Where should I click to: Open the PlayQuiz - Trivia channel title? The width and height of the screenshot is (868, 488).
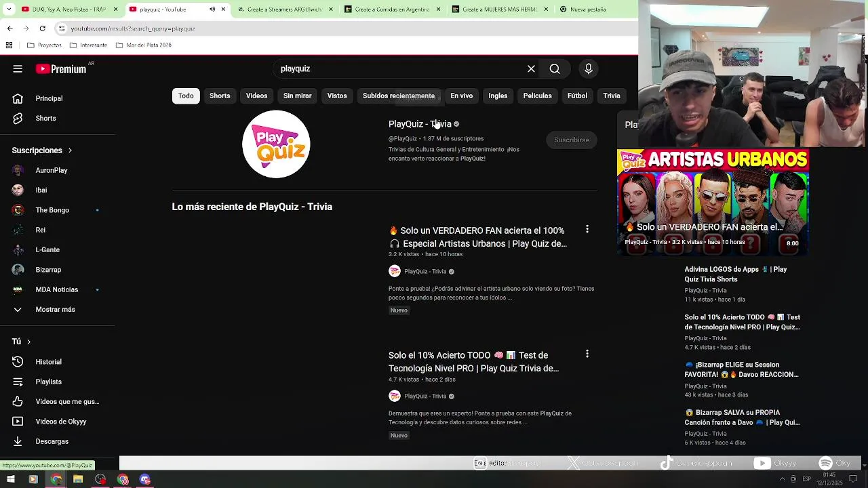(x=420, y=124)
